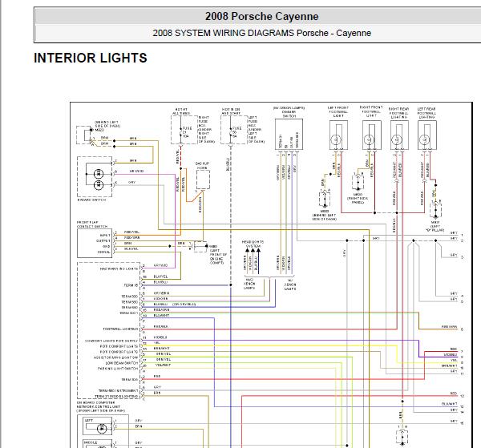Click the "TERM 31 INSIDE LIGHTING" pin label
The height and width of the screenshot is (448, 481).
pos(116,397)
